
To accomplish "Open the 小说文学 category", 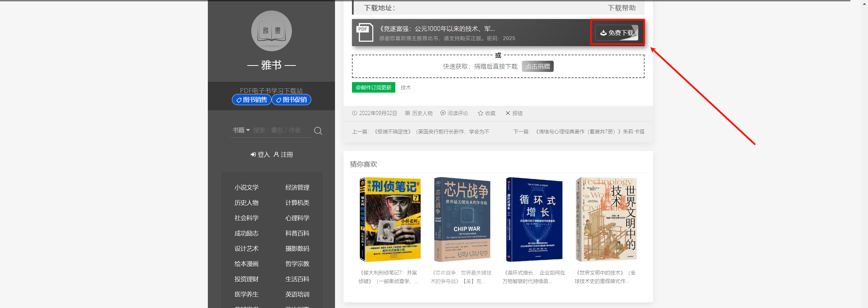I will point(246,188).
